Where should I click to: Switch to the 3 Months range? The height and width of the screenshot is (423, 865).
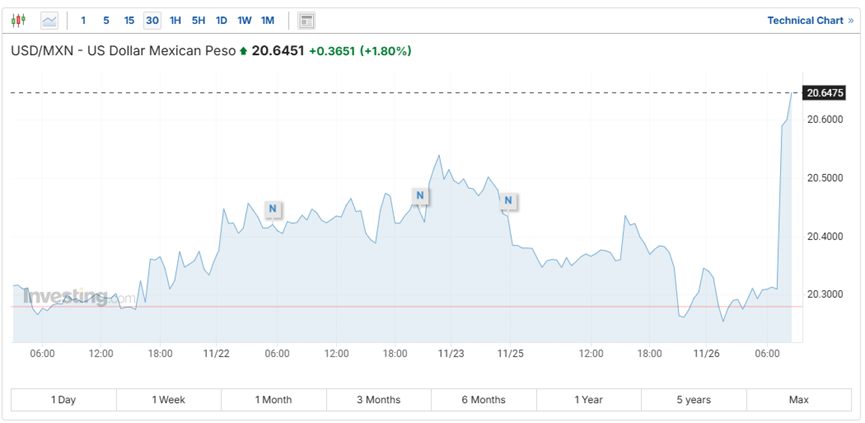tap(378, 400)
